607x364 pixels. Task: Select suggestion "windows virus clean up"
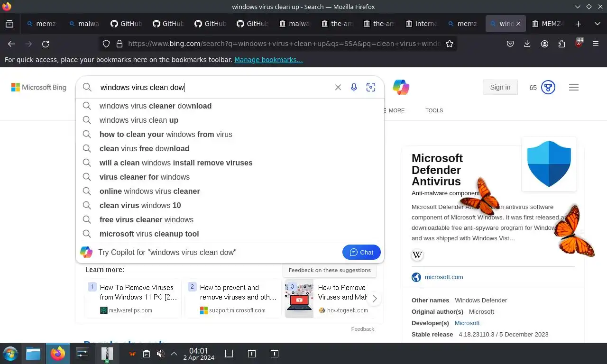230,120
